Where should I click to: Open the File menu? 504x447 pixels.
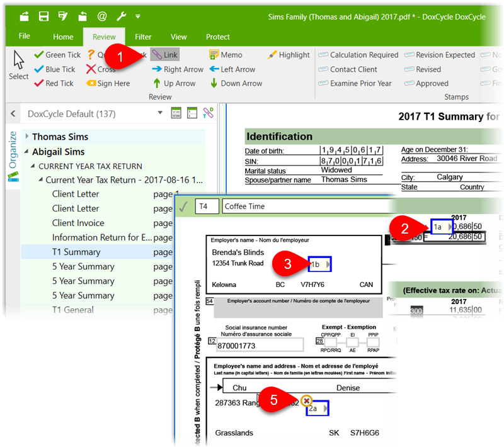[25, 37]
